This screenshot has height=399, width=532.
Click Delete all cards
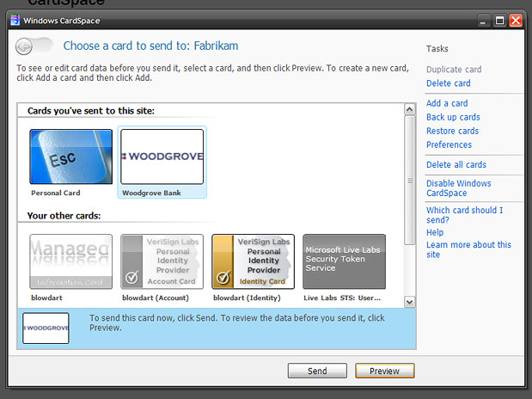pyautogui.click(x=456, y=164)
